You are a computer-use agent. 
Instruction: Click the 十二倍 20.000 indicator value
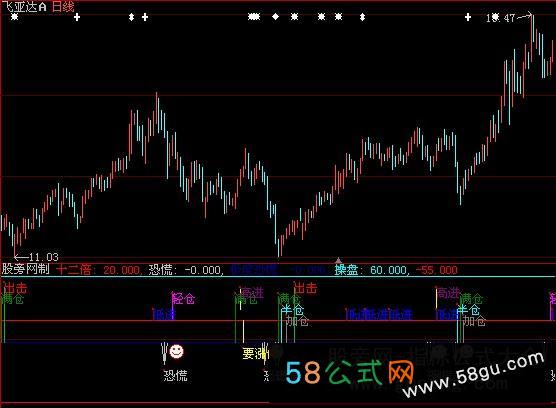coord(98,270)
